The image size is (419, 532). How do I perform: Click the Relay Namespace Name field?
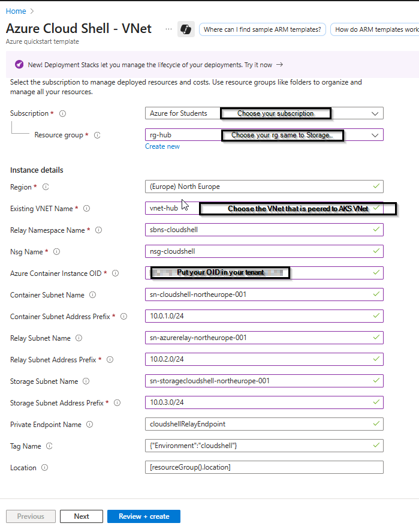[264, 230]
